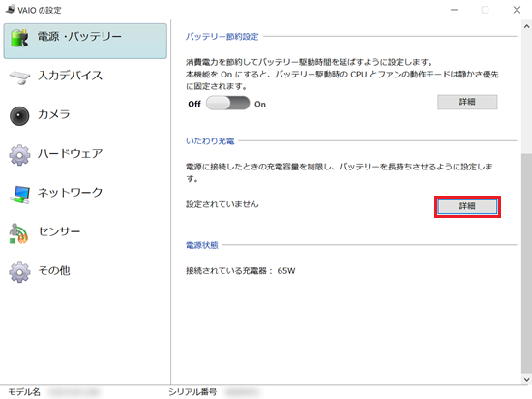Click the scrollbar down arrow

click(526, 380)
